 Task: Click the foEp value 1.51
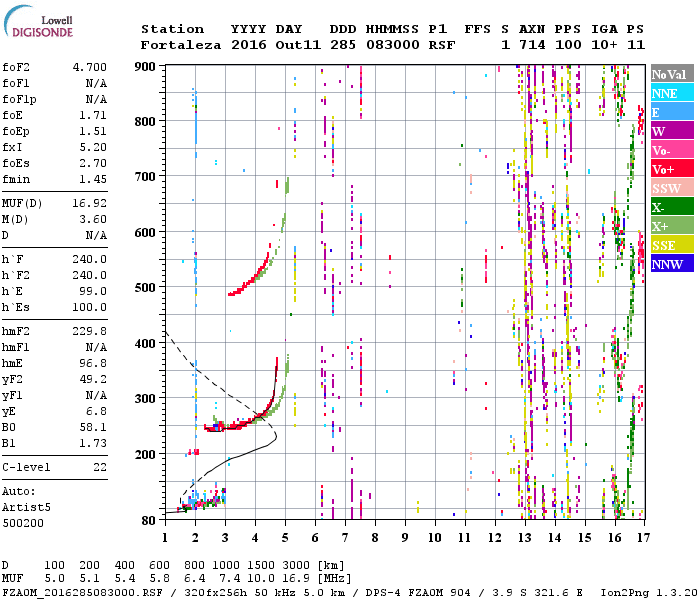(93, 131)
